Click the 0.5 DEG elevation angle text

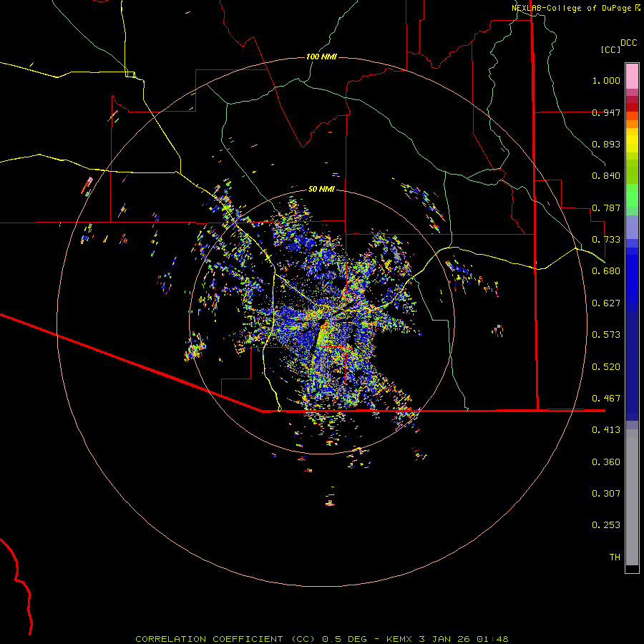tap(344, 639)
